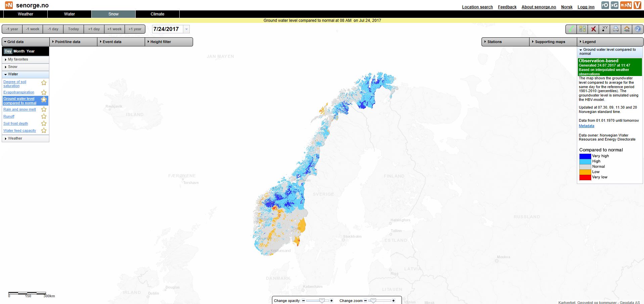Open the Rain and snow melt link
The height and width of the screenshot is (304, 644).
19,109
